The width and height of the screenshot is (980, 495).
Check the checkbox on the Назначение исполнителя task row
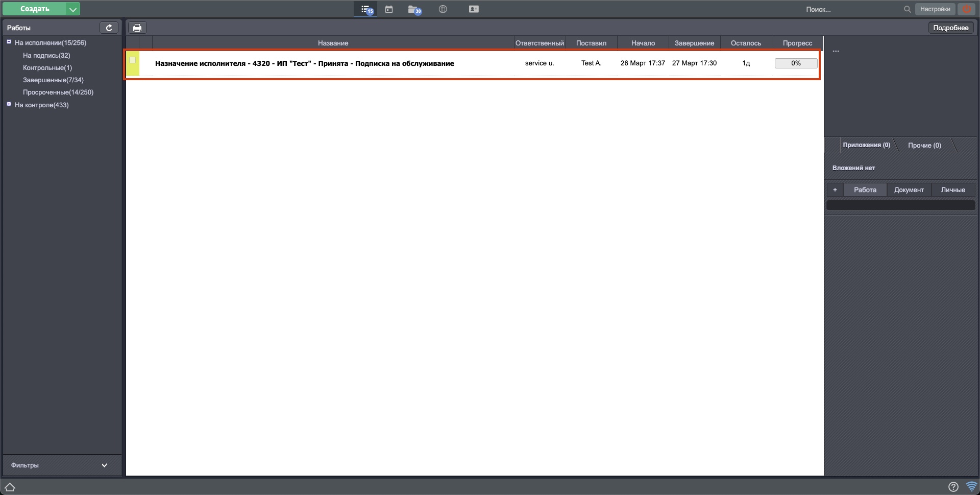tap(132, 60)
